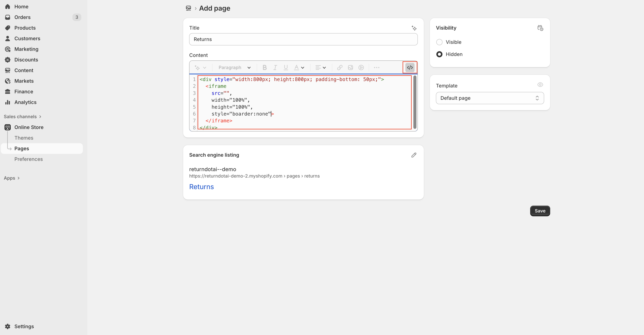Go to Themes in the sidebar
This screenshot has height=335, width=644.
(x=24, y=138)
